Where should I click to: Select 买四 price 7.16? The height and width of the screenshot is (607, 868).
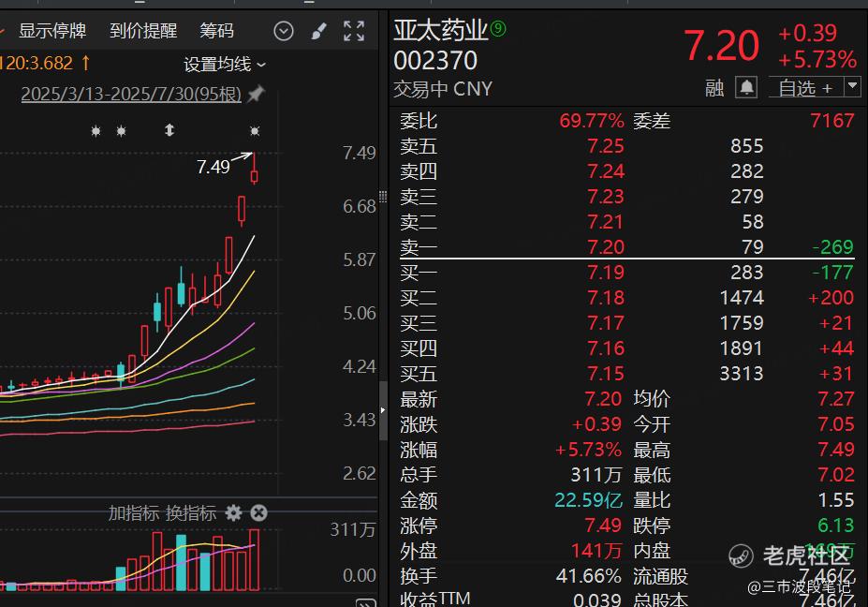606,348
